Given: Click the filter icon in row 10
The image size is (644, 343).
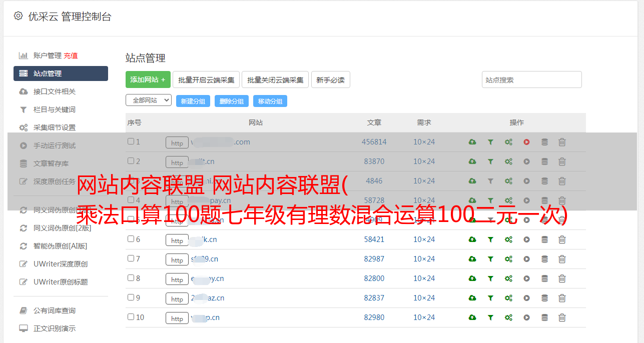Looking at the screenshot, I should pyautogui.click(x=490, y=317).
